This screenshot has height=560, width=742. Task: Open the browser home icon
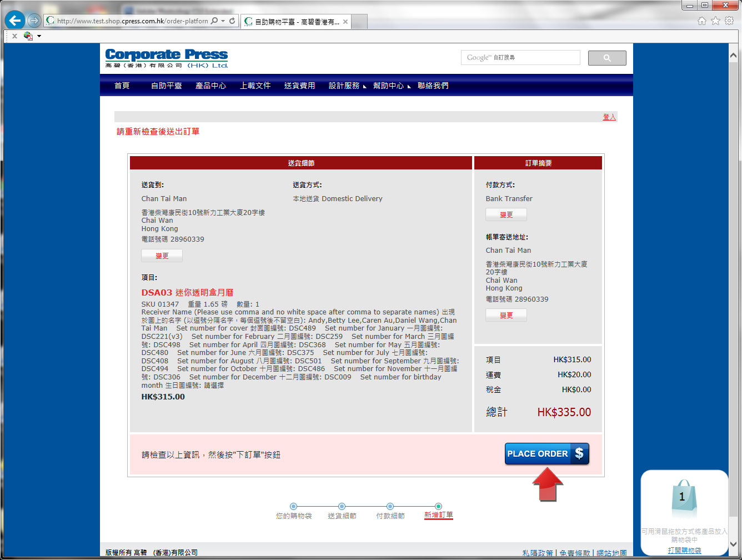702,21
